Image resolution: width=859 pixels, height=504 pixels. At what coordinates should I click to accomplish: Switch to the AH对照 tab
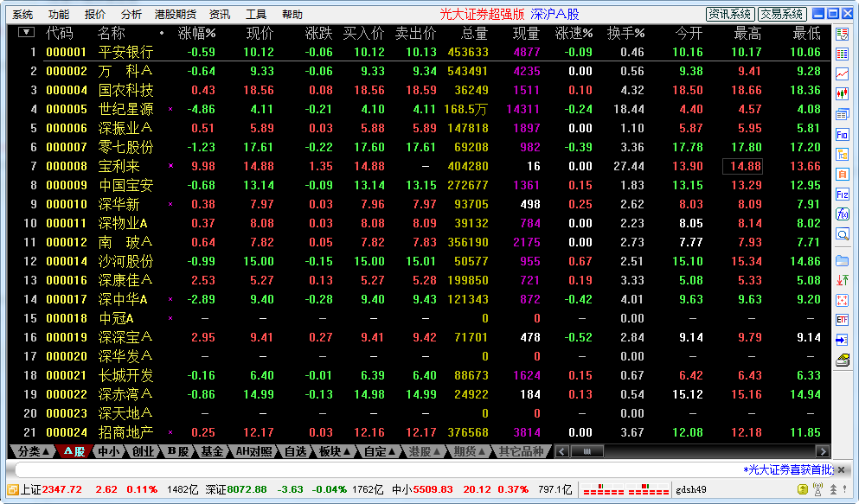[x=253, y=451]
